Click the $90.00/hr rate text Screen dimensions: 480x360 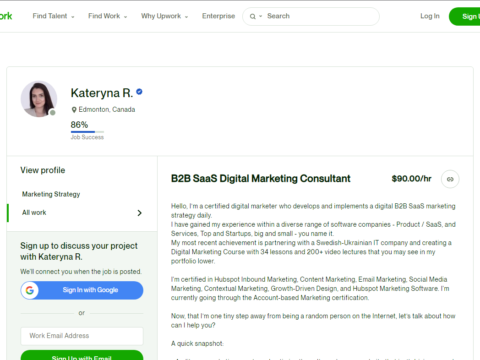(x=411, y=179)
